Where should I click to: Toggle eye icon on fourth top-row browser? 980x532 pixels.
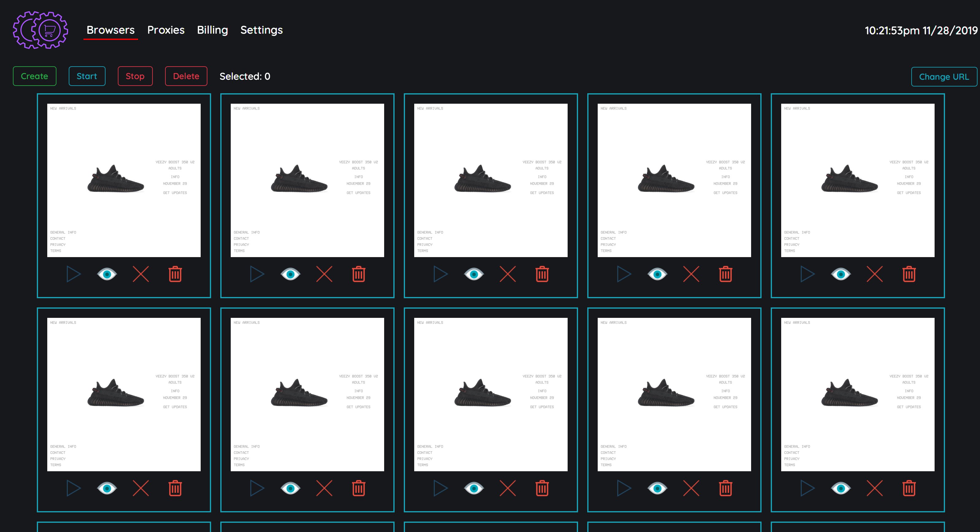pyautogui.click(x=658, y=274)
